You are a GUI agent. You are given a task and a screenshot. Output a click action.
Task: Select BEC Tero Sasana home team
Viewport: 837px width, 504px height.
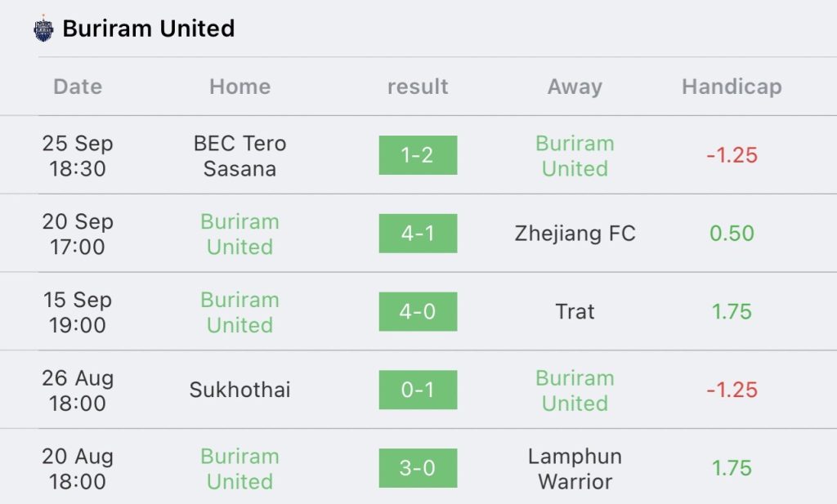coord(239,156)
